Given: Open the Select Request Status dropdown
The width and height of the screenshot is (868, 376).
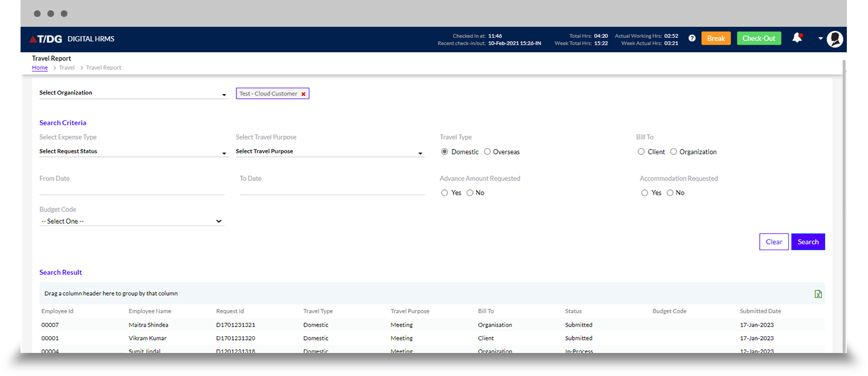Looking at the screenshot, I should tap(133, 152).
